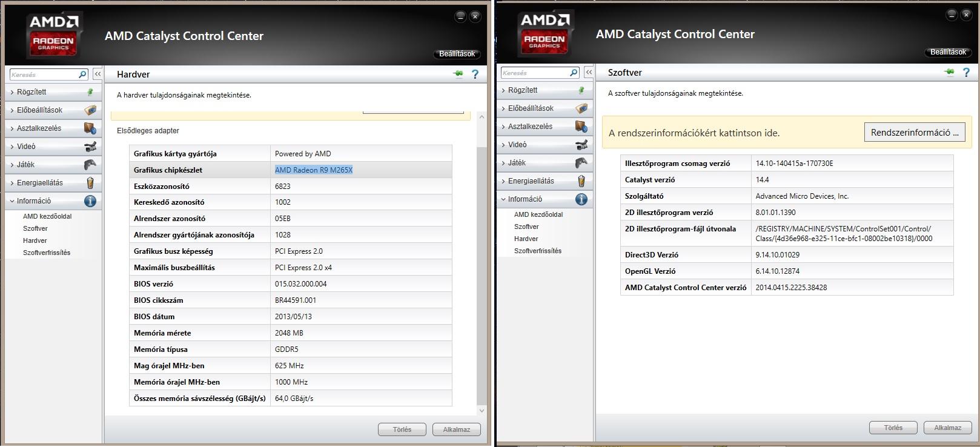The width and height of the screenshot is (980, 447).
Task: Click the Videó camera icon in right window
Action: click(581, 145)
